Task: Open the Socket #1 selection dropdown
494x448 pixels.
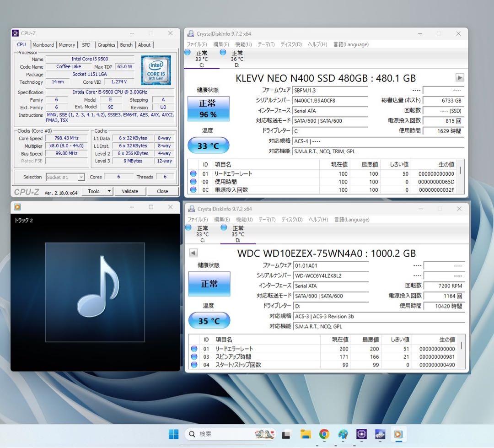Action: (65, 177)
